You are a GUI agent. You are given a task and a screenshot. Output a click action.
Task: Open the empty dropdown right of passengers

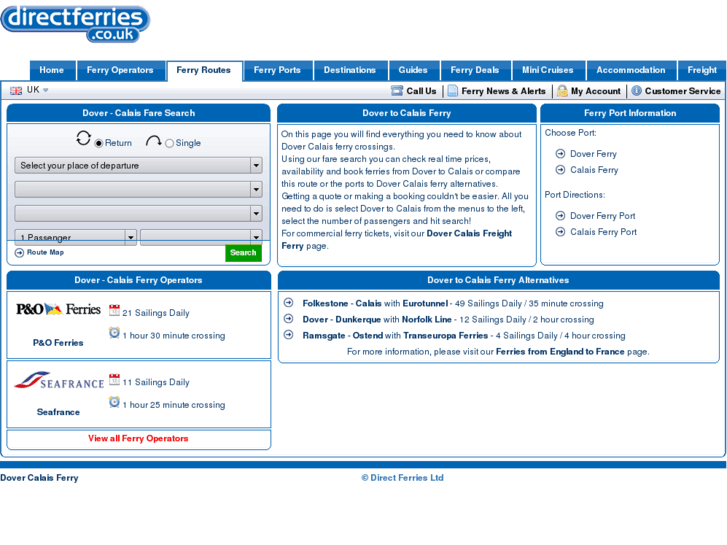[x=201, y=237]
